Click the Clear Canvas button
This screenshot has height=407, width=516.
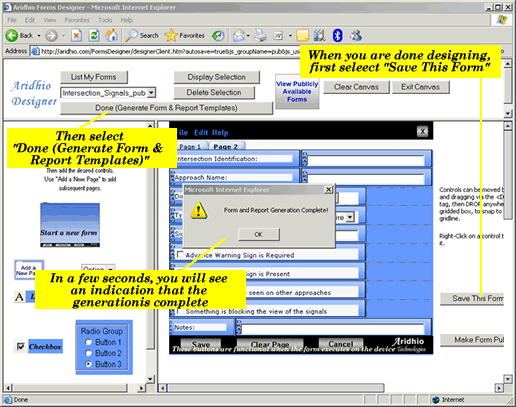[x=356, y=87]
